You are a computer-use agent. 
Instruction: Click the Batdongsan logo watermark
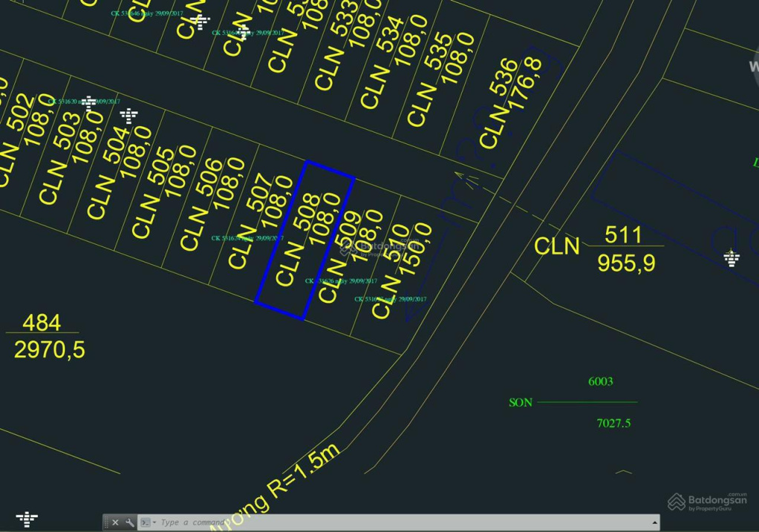click(706, 502)
